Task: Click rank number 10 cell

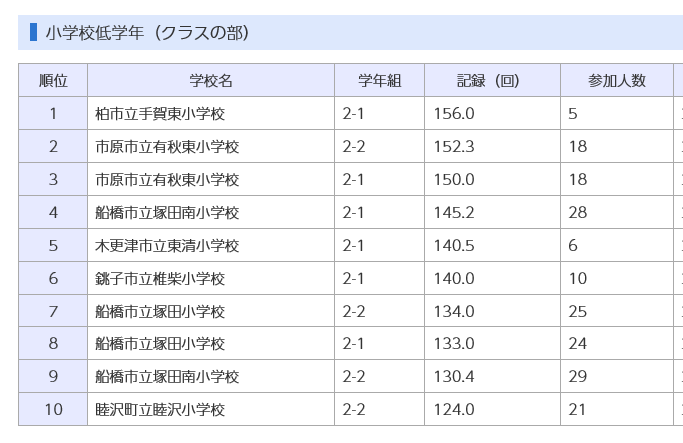Action: [x=53, y=410]
